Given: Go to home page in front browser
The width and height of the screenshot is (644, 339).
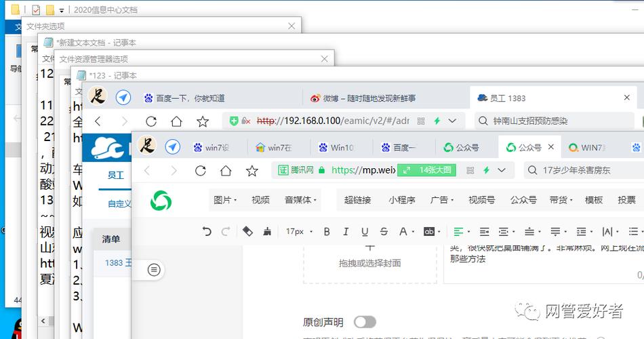Looking at the screenshot, I should pos(226,171).
